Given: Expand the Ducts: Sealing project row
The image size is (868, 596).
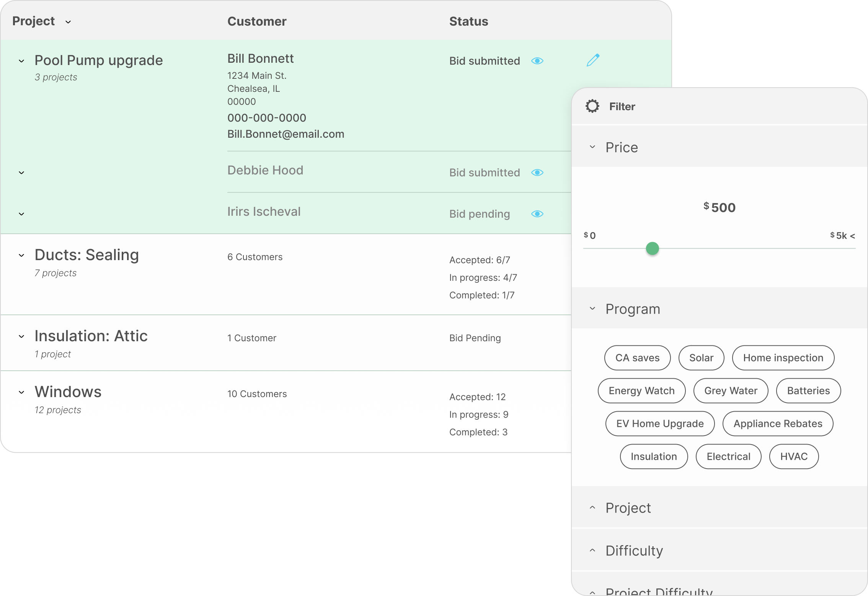Looking at the screenshot, I should 22,256.
